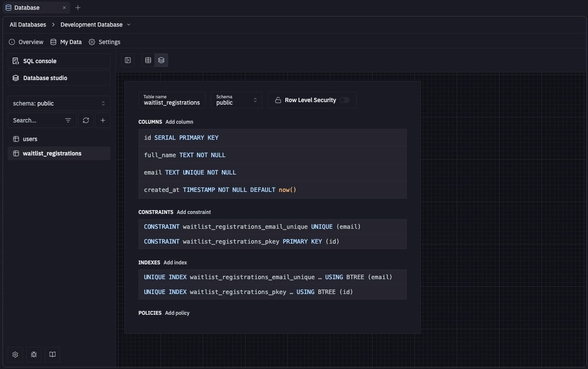Open settings gear in bottom left corner
Screen dimensions: 588x369
(x=15, y=355)
